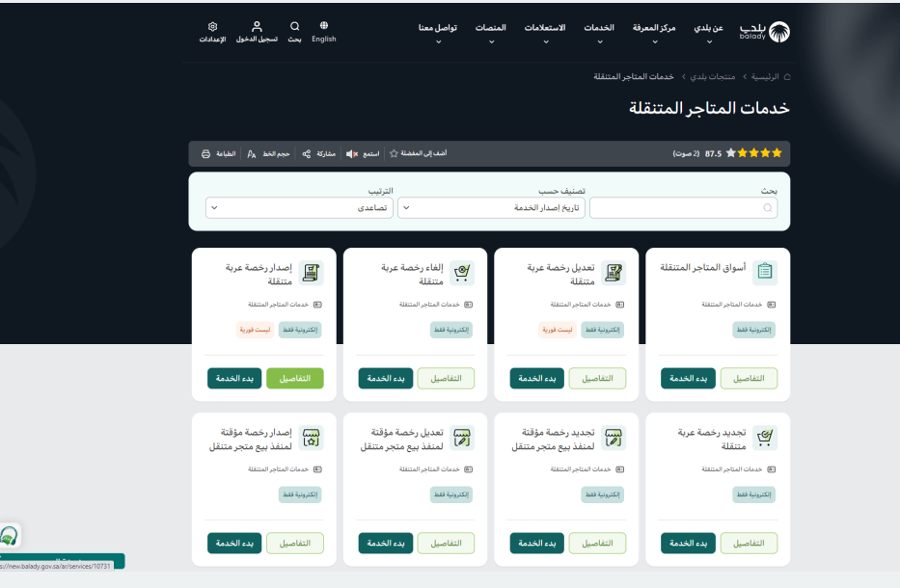The height and width of the screenshot is (588, 900).
Task: Expand the عن بلدي menu
Action: (708, 34)
